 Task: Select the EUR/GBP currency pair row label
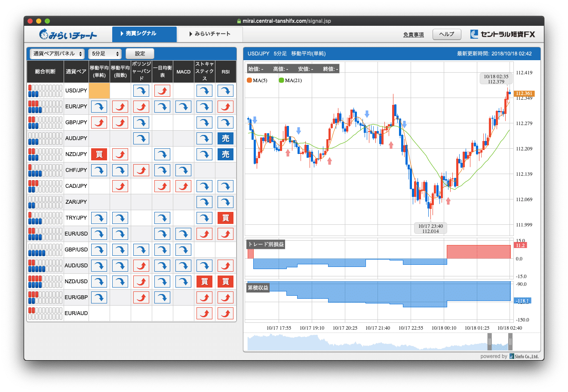[x=76, y=297]
